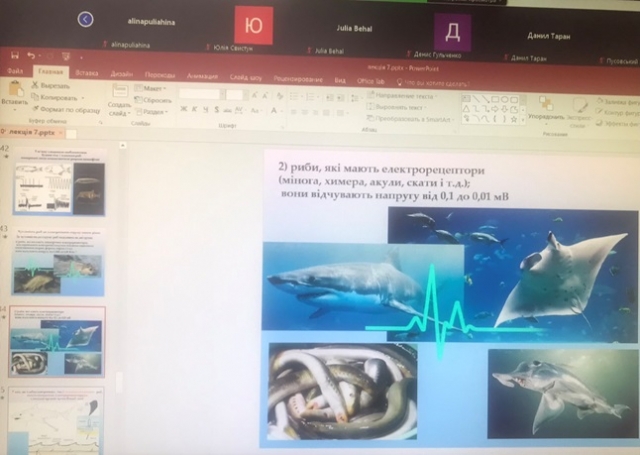The height and width of the screenshot is (455, 640).
Task: Click the slide title text about електрорецептори
Action: click(x=394, y=182)
